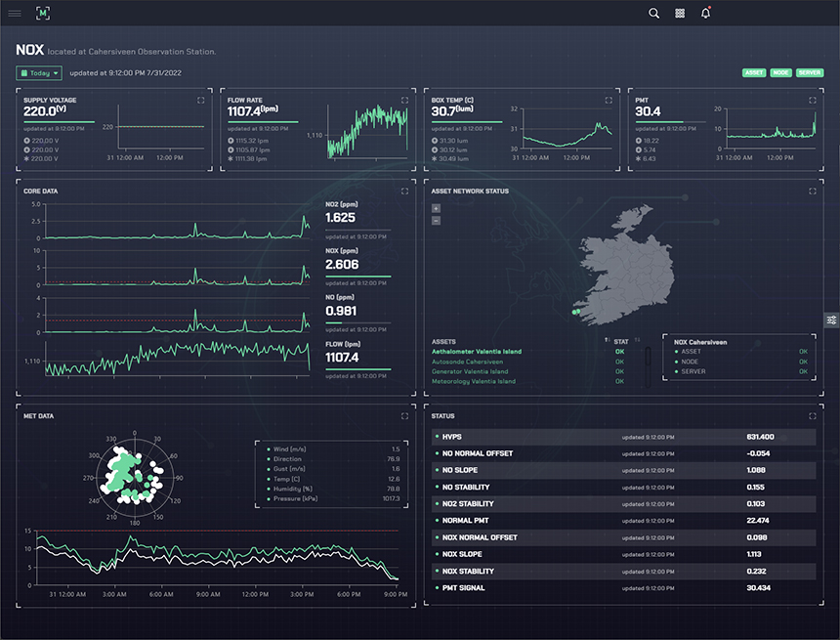840x640 pixels.
Task: Select the NOX STABILITY status row
Action: 623,572
